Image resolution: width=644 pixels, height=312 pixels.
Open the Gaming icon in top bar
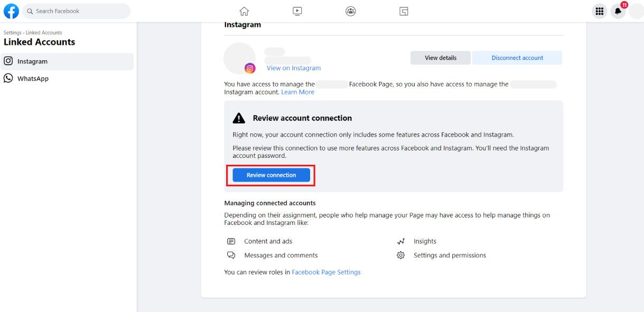(404, 11)
